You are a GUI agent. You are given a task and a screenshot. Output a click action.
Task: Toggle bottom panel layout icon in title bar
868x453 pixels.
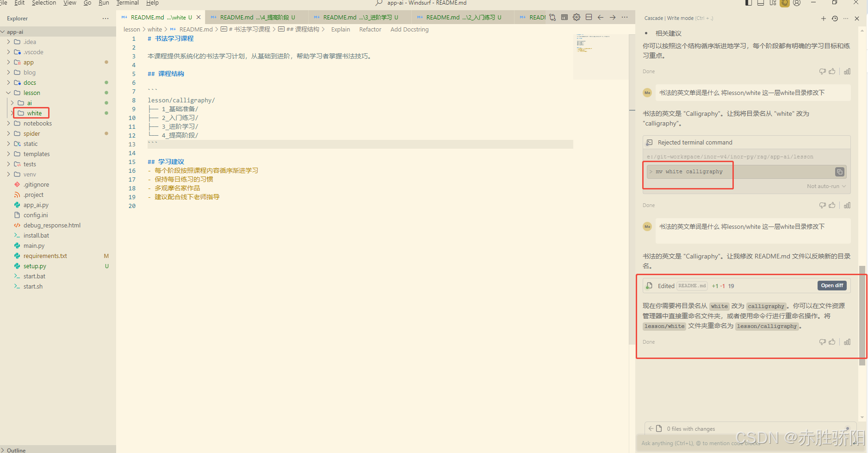pyautogui.click(x=761, y=3)
